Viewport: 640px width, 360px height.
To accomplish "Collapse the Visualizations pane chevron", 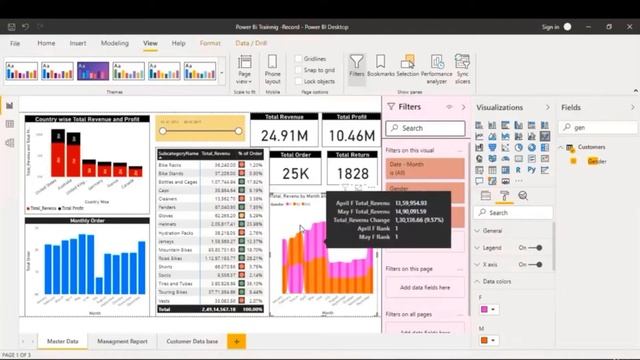I will [548, 107].
